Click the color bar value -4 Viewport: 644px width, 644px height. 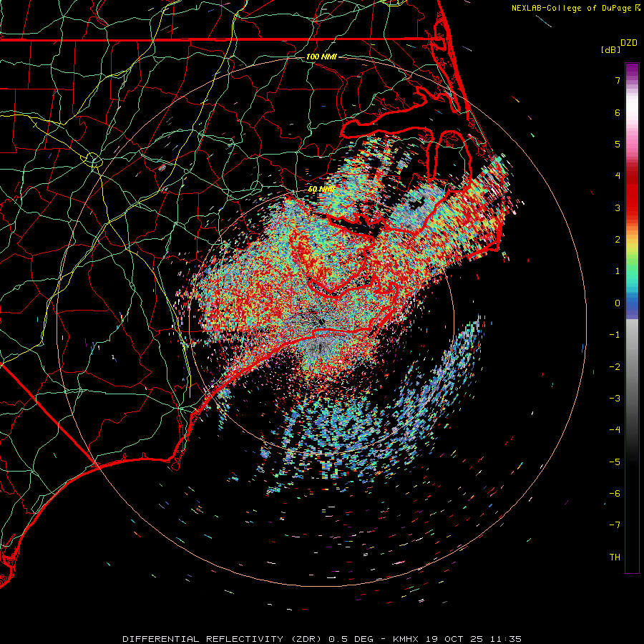coord(615,430)
